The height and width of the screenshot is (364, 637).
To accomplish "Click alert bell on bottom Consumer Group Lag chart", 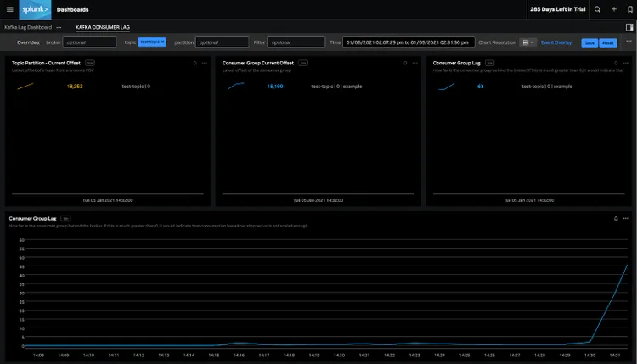I will [615, 218].
